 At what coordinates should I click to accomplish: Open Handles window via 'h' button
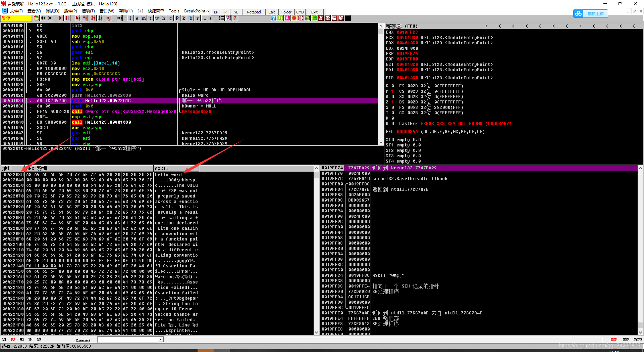pos(164,18)
